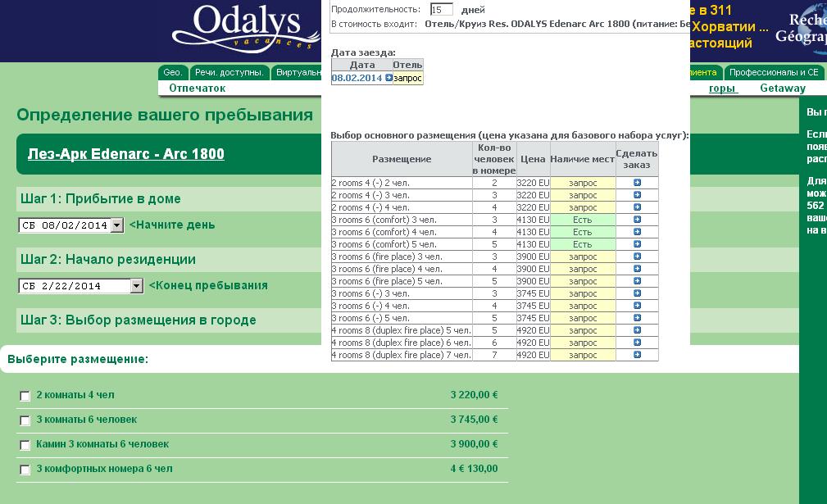Book icon in 3 rooms 6 (-) 5 чел. row
The height and width of the screenshot is (504, 827).
[637, 318]
